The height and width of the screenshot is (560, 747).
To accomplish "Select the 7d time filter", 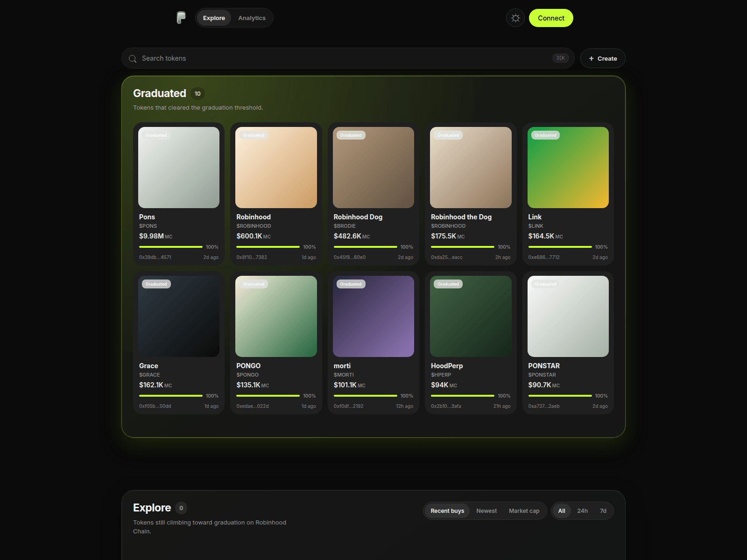I will 603,511.
